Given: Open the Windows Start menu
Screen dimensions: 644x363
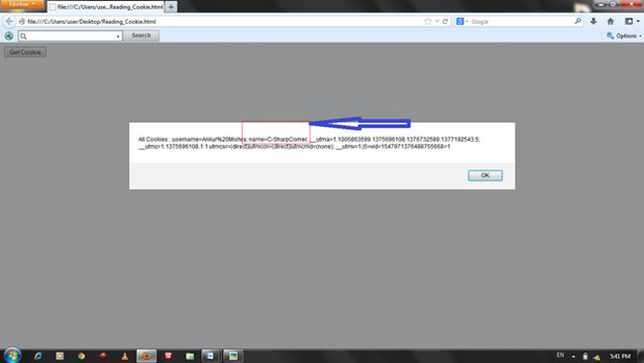Looking at the screenshot, I should (x=12, y=356).
